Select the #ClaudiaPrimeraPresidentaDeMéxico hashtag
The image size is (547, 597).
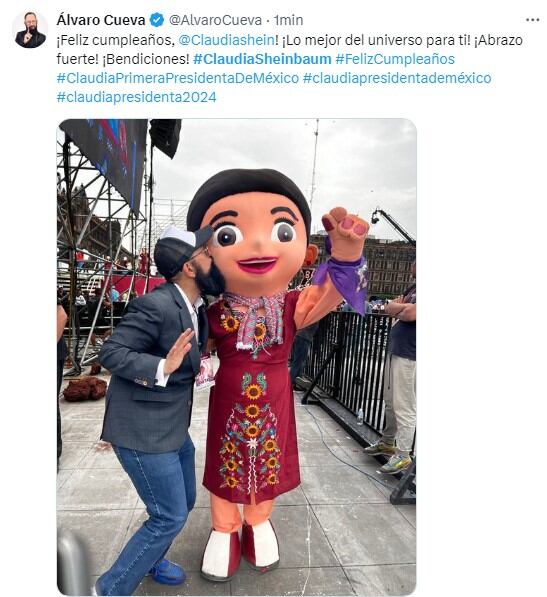tap(178, 78)
